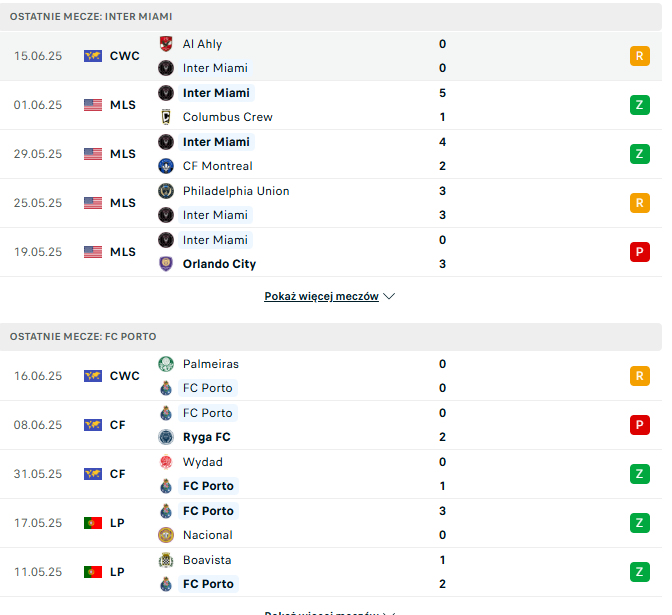
Task: Click the Wydad red club badge
Action: 166,462
